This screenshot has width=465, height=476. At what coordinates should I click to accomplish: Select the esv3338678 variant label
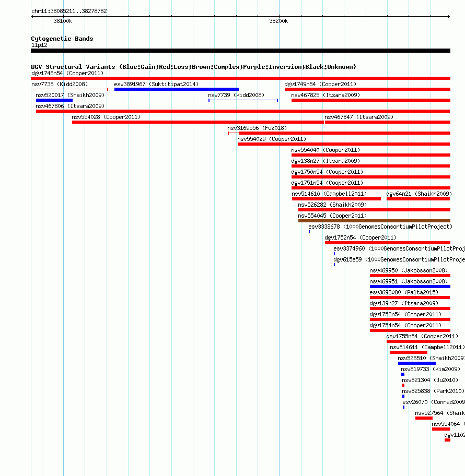tap(380, 227)
